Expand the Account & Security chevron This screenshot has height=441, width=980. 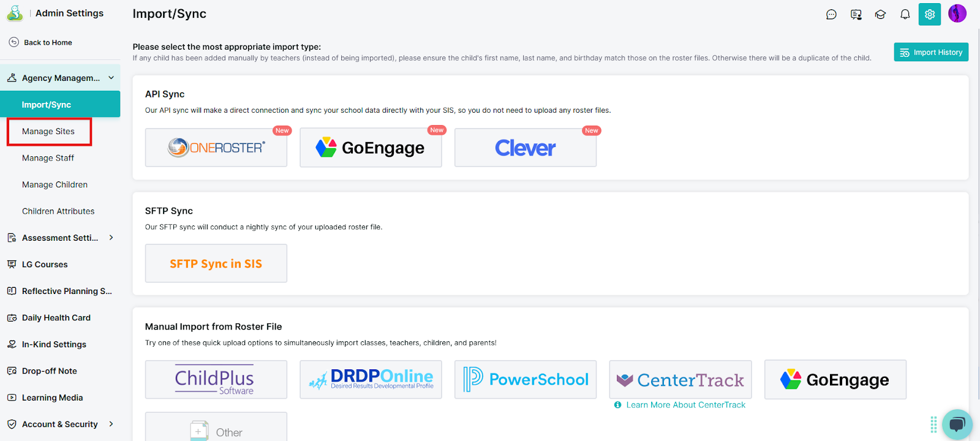click(111, 424)
